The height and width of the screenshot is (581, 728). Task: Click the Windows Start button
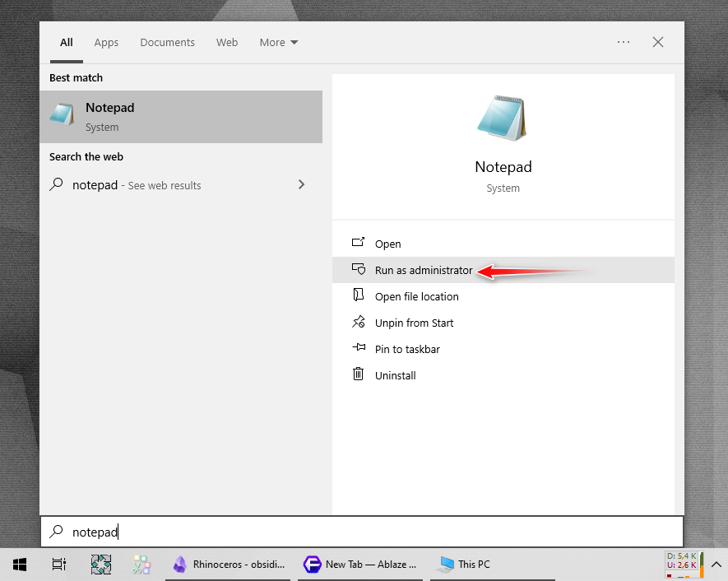[x=20, y=565]
